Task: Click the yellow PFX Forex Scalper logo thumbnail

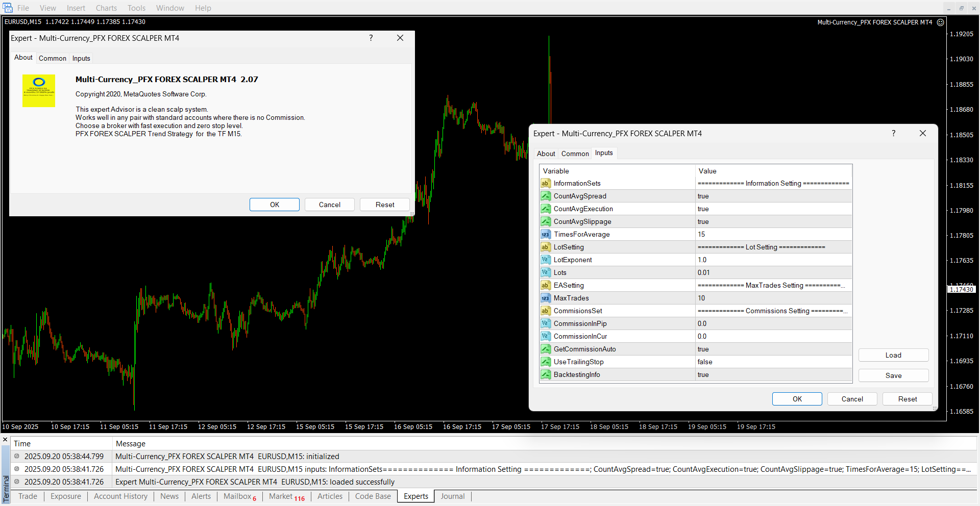Action: 38,91
